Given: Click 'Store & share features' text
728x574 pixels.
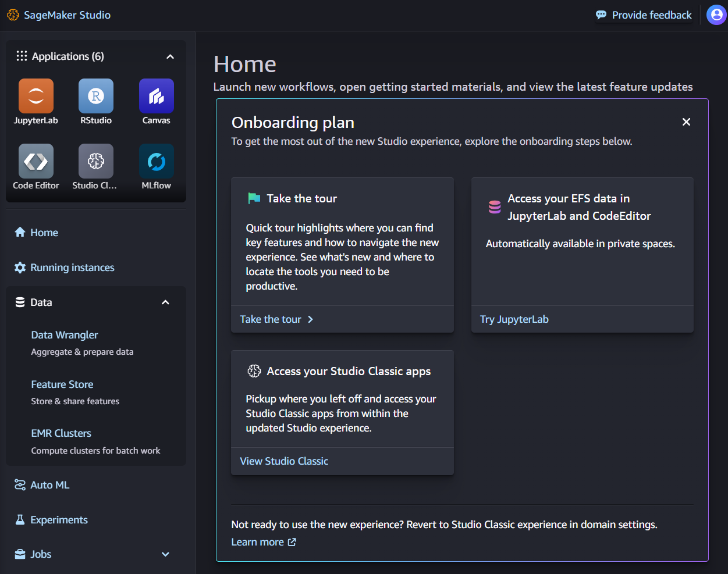Looking at the screenshot, I should tap(75, 401).
